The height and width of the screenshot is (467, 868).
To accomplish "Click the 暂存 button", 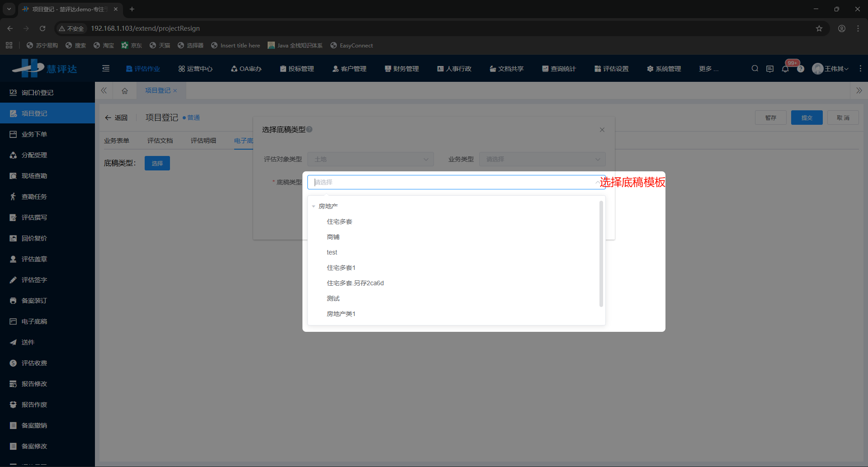I will click(x=770, y=118).
